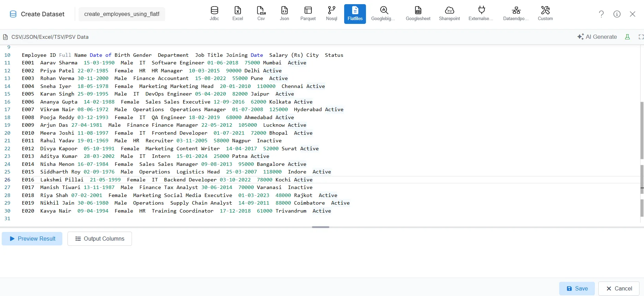Screen dimensions: 644x296
Task: Click 'Tax Analyst' in line 27
Action: [x=181, y=187]
